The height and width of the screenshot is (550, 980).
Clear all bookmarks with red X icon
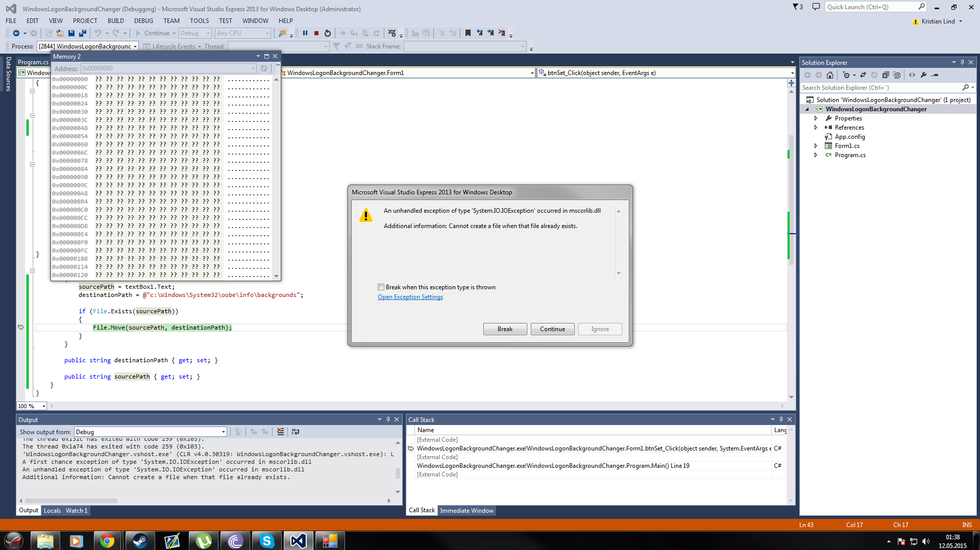tap(502, 33)
